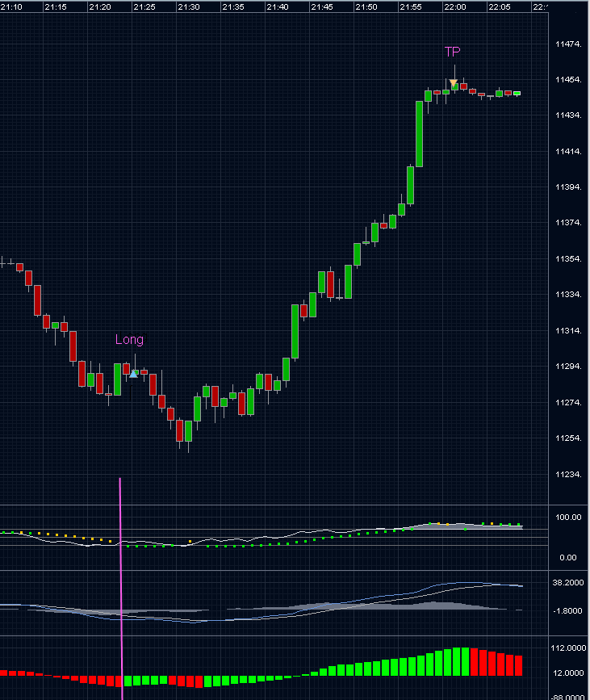Click the 21:35 time axis label
Image resolution: width=590 pixels, height=700 pixels.
[x=233, y=7]
